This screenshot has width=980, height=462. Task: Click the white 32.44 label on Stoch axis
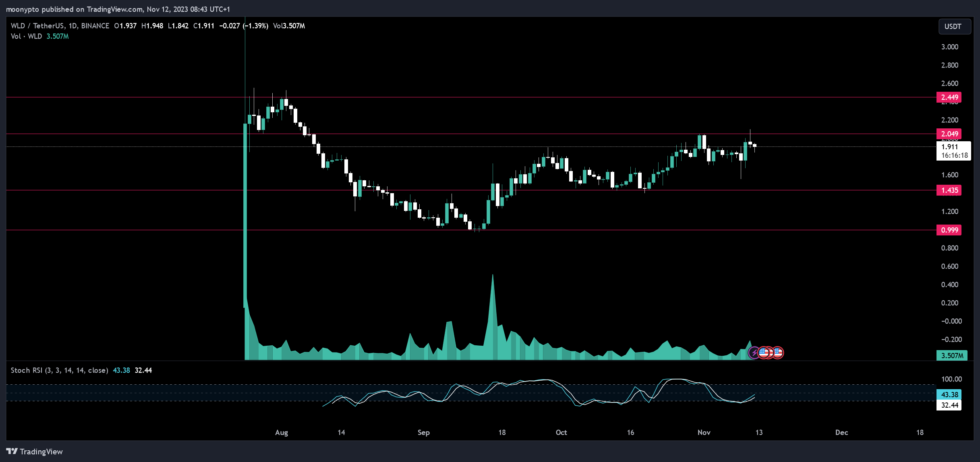click(949, 405)
